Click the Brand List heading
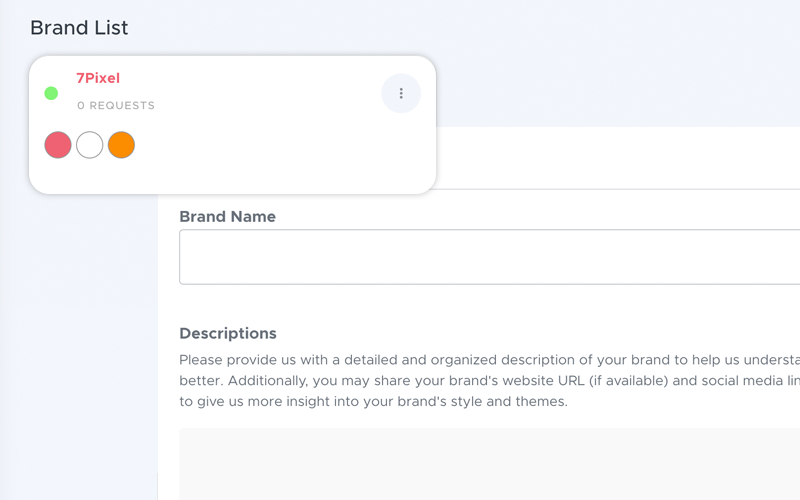 pos(79,28)
